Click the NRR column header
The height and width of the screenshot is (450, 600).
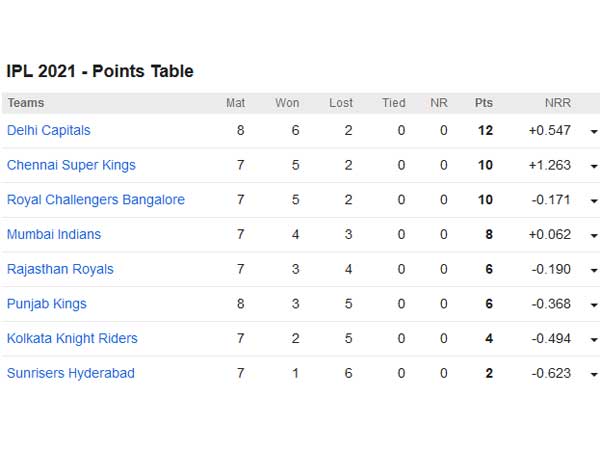click(x=557, y=103)
